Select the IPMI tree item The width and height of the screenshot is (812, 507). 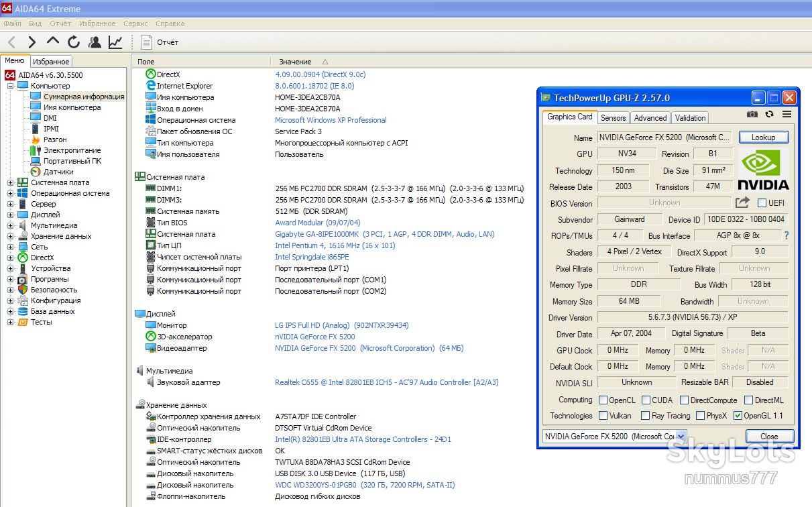pos(51,129)
